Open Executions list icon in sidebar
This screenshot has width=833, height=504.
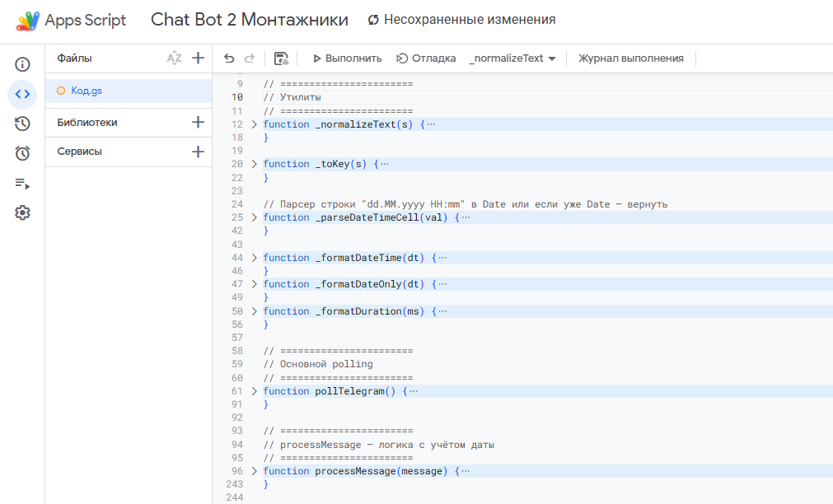pos(22,183)
